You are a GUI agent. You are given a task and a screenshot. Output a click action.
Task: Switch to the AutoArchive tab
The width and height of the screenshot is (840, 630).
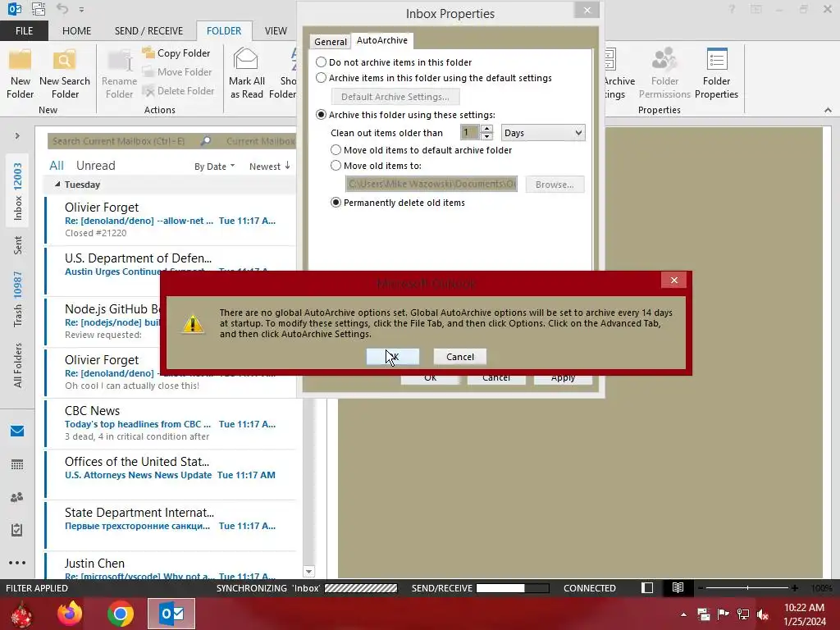(x=382, y=40)
